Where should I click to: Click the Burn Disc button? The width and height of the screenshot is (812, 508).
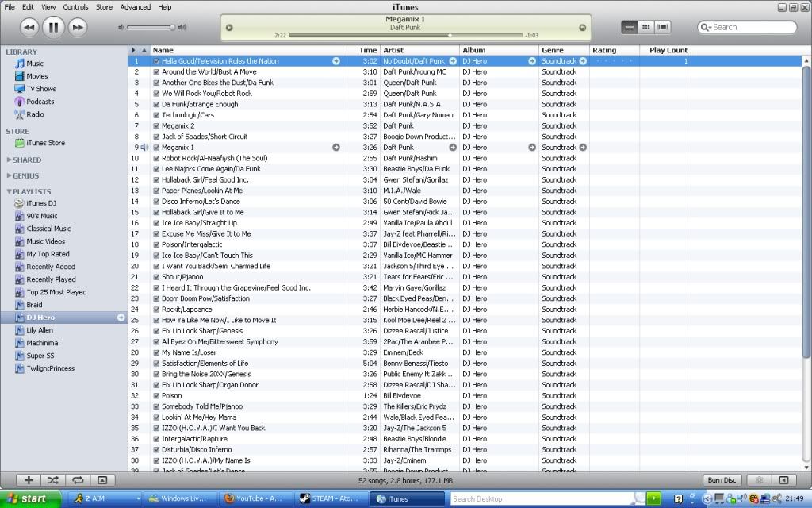point(722,480)
